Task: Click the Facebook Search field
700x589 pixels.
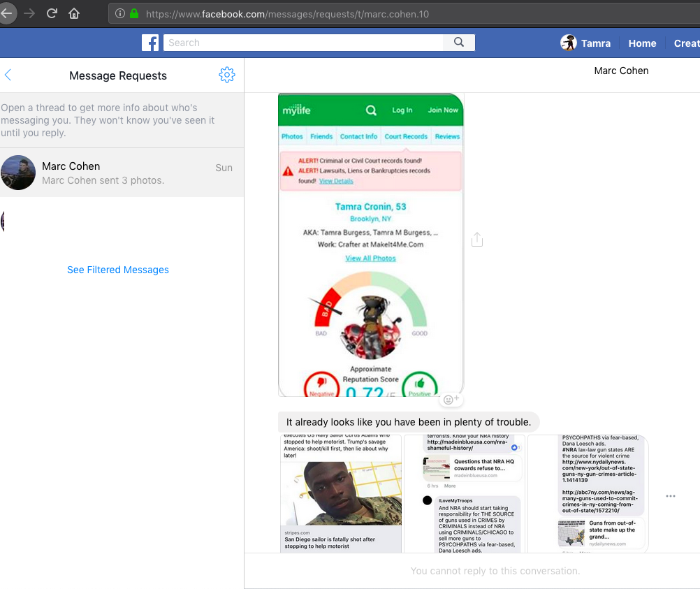Action: [x=303, y=43]
